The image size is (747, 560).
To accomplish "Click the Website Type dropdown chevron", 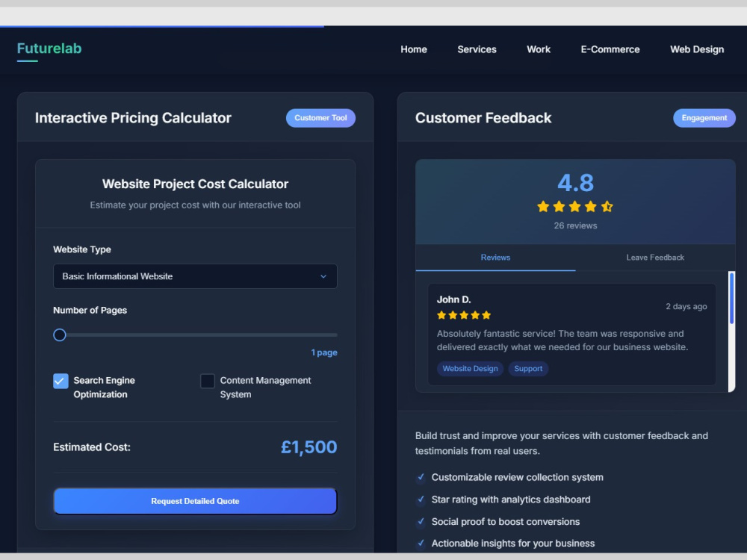I will [x=323, y=276].
